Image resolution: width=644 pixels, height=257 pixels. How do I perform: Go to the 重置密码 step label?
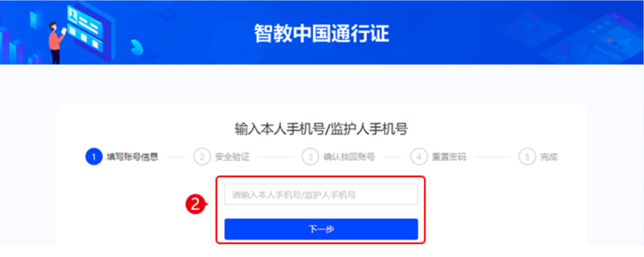click(449, 157)
